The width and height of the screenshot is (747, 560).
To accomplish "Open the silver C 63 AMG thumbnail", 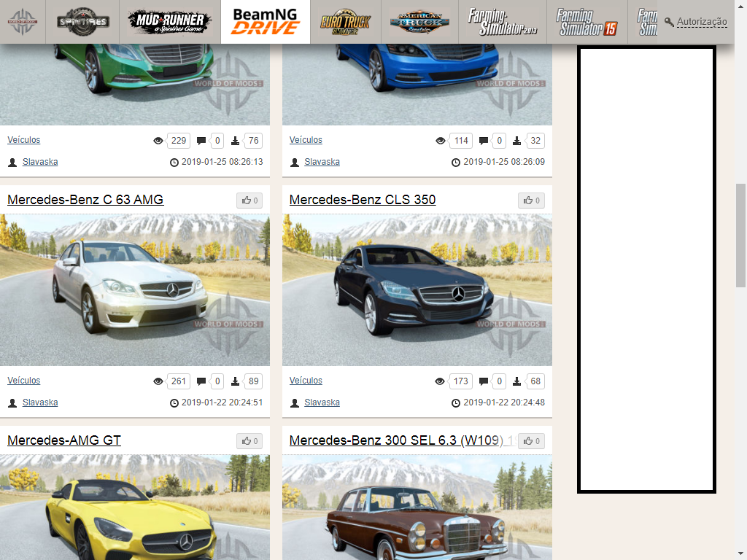I will pyautogui.click(x=135, y=290).
